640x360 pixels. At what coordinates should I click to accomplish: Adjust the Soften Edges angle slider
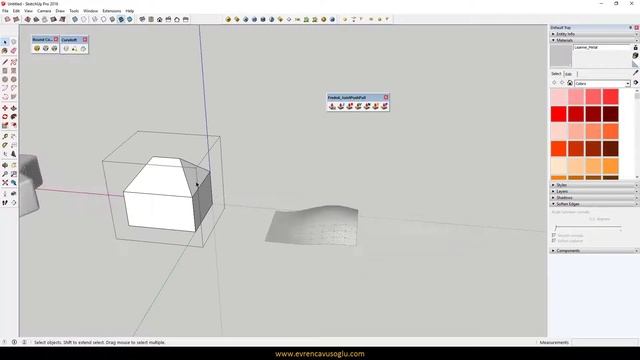(x=588, y=228)
